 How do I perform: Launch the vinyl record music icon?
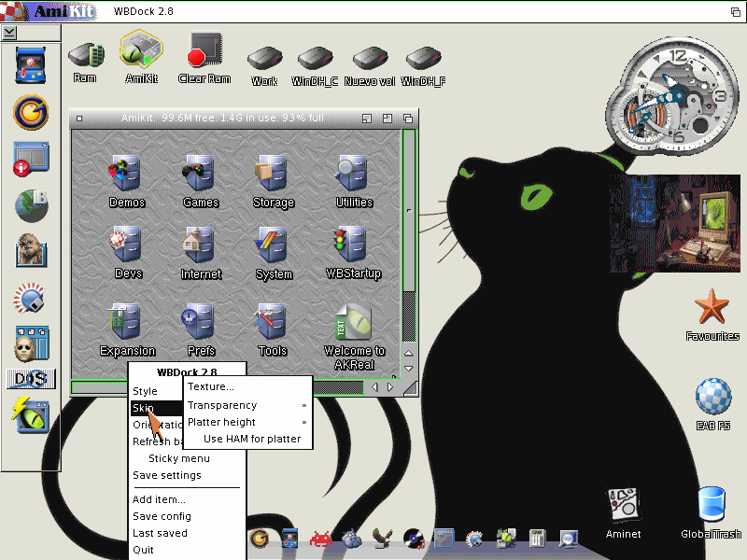click(x=414, y=539)
